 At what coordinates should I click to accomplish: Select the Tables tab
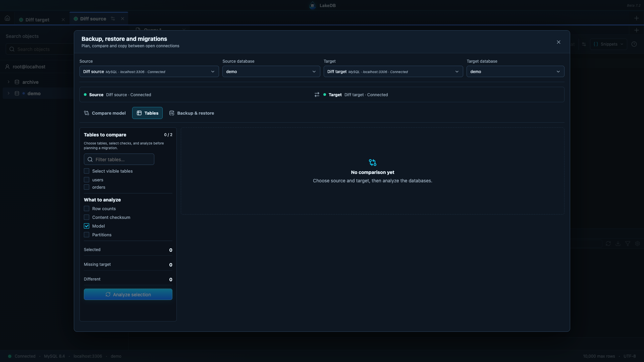(147, 113)
